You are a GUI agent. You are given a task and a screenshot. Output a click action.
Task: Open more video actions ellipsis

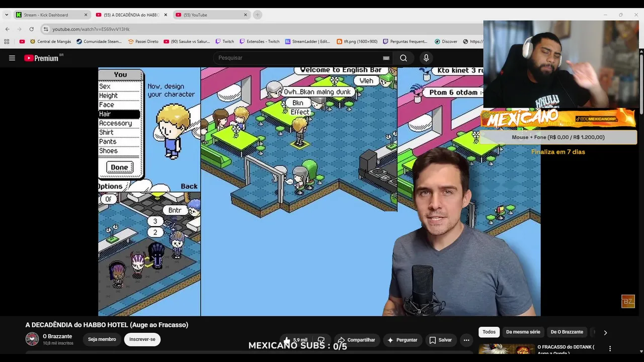[466, 340]
